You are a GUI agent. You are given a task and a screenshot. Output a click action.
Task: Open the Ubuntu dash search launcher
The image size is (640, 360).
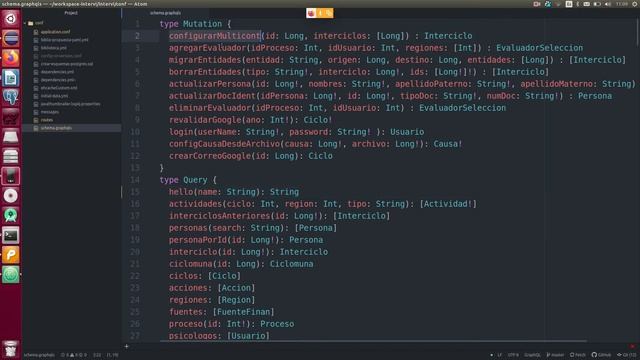pyautogui.click(x=11, y=18)
